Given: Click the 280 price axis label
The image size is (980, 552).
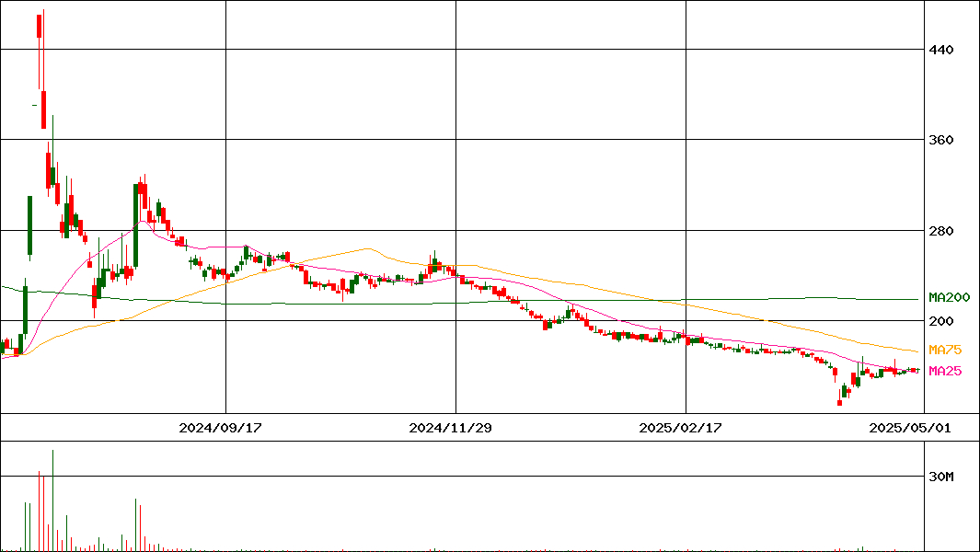Looking at the screenshot, I should [x=941, y=231].
